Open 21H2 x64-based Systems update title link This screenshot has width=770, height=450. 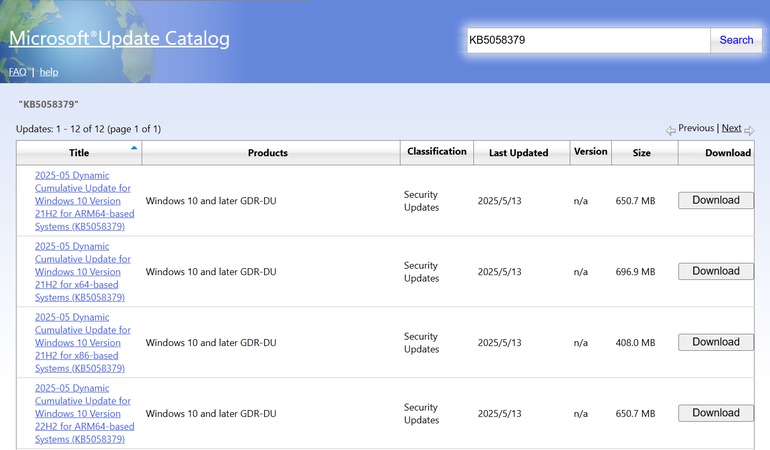82,271
